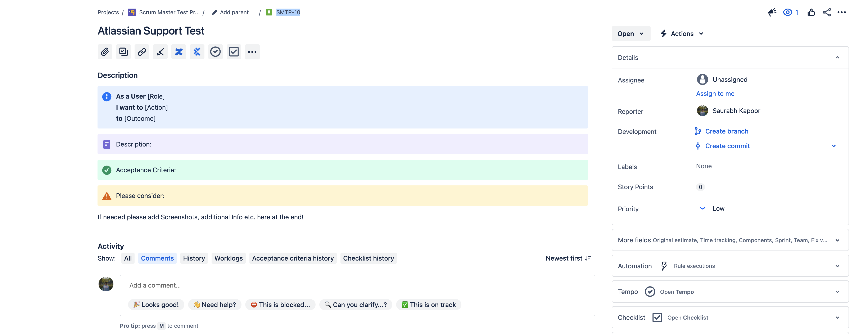Expand the More fields section
This screenshot has height=334, width=868.
837,240
